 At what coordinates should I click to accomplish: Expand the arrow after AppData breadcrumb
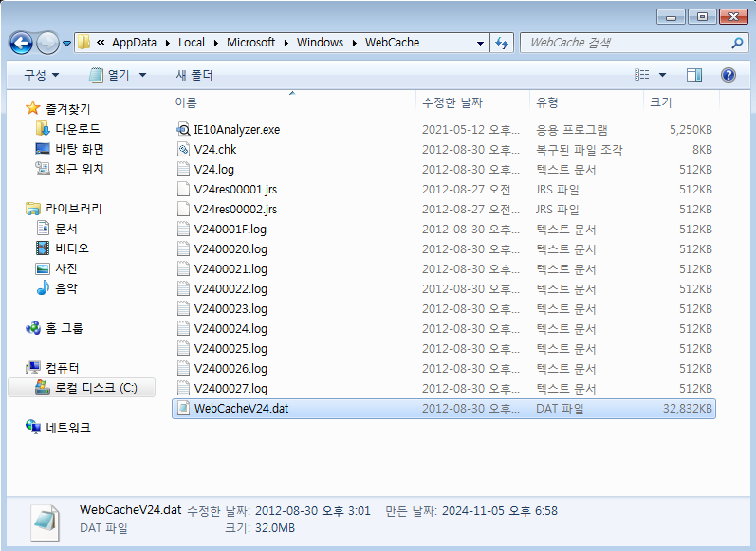(167, 43)
